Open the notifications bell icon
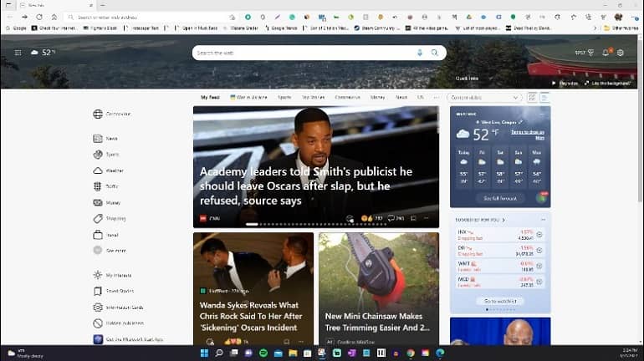 tap(606, 53)
